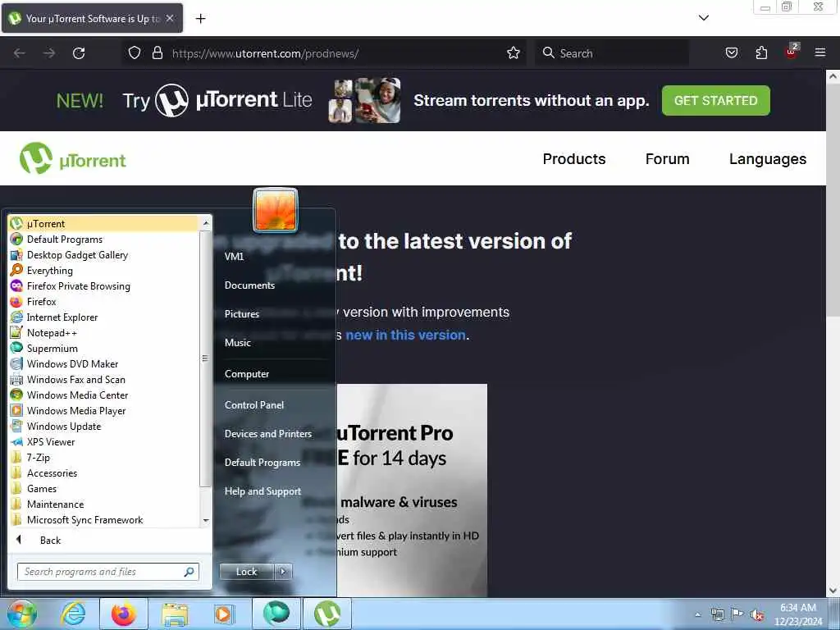Open Firefox Private Browsing
The image size is (840, 630).
point(104,285)
